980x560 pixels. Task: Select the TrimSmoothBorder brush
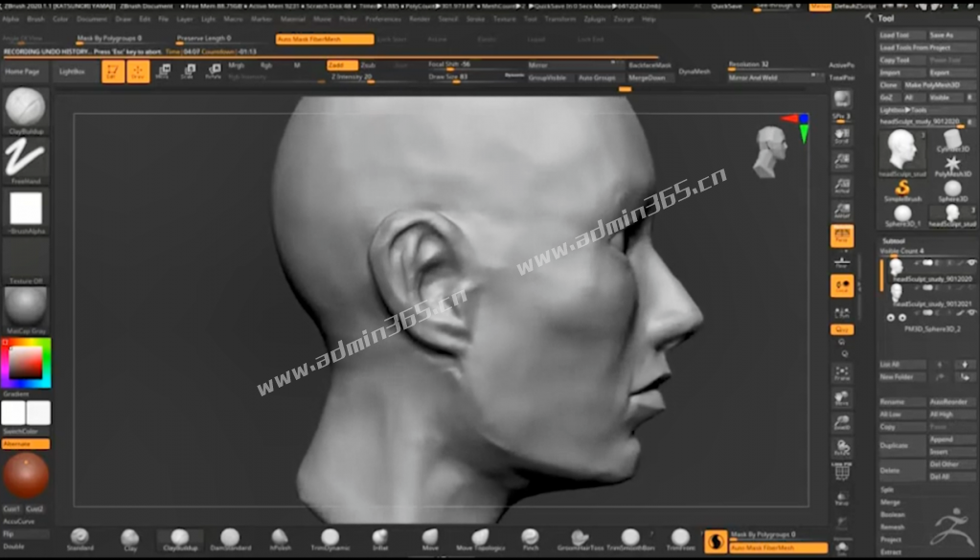coord(630,539)
